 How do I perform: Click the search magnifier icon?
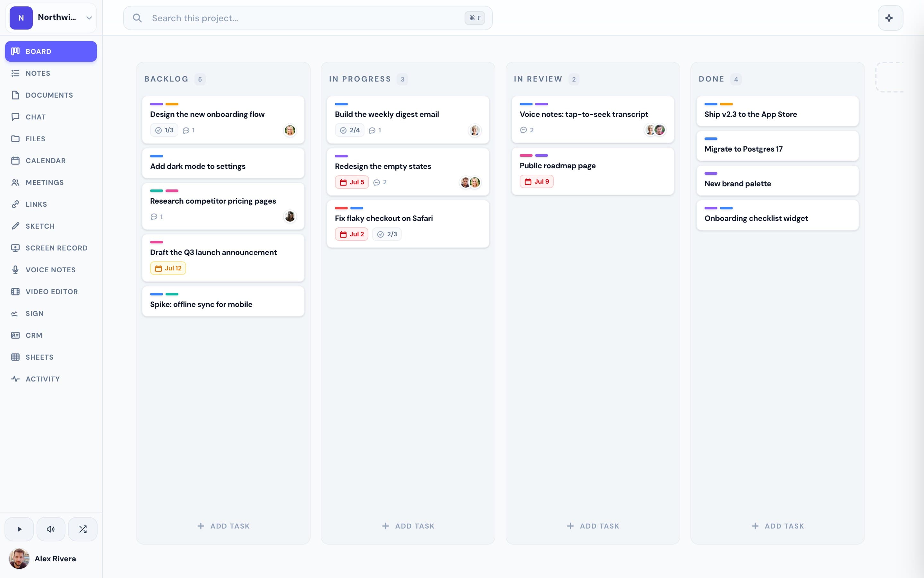tap(137, 18)
